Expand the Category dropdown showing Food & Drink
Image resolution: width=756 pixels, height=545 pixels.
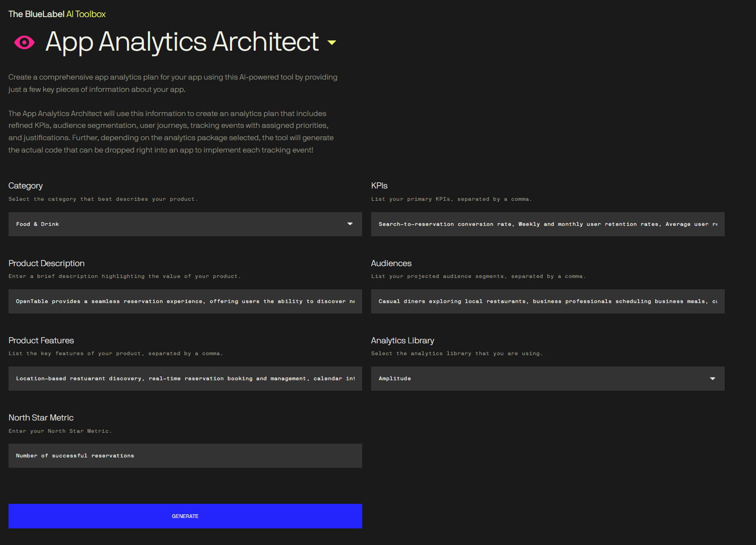(185, 224)
